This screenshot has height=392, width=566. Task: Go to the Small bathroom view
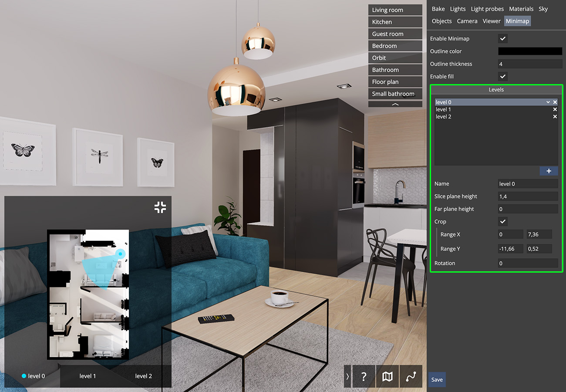[395, 94]
